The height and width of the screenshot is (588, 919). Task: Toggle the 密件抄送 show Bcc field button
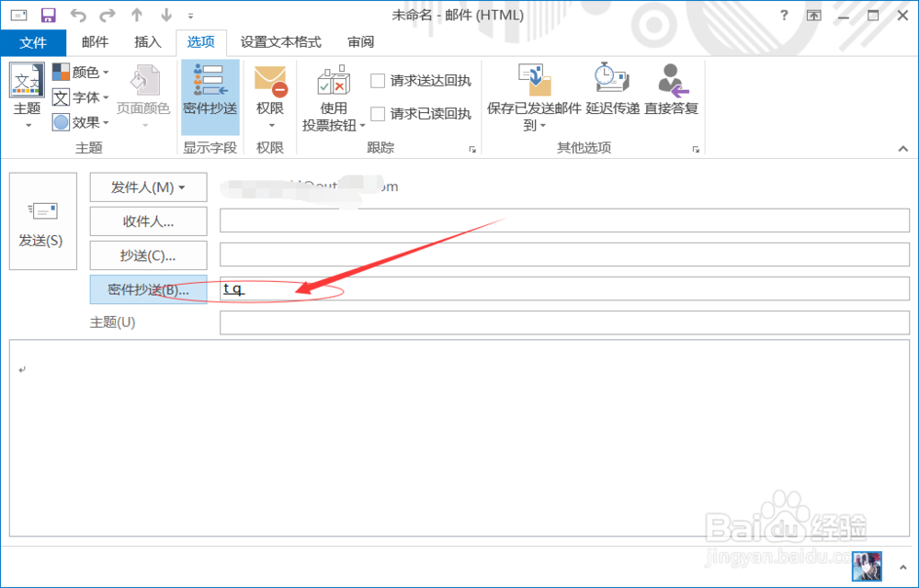click(210, 96)
